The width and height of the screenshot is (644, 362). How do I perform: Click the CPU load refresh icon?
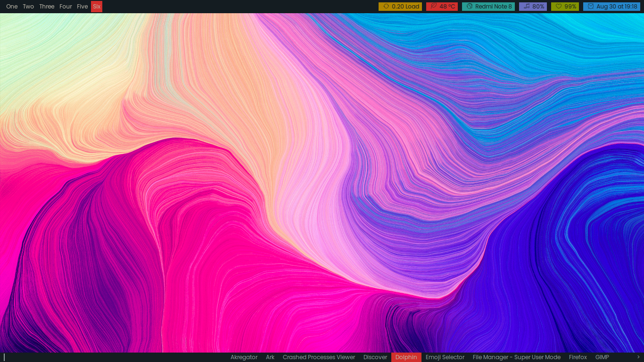click(x=386, y=7)
